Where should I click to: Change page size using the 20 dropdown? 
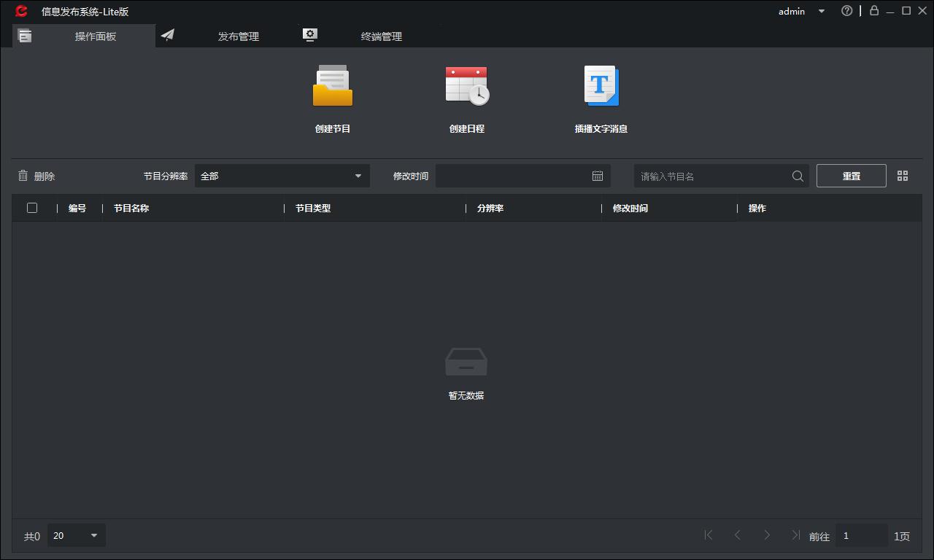click(76, 535)
